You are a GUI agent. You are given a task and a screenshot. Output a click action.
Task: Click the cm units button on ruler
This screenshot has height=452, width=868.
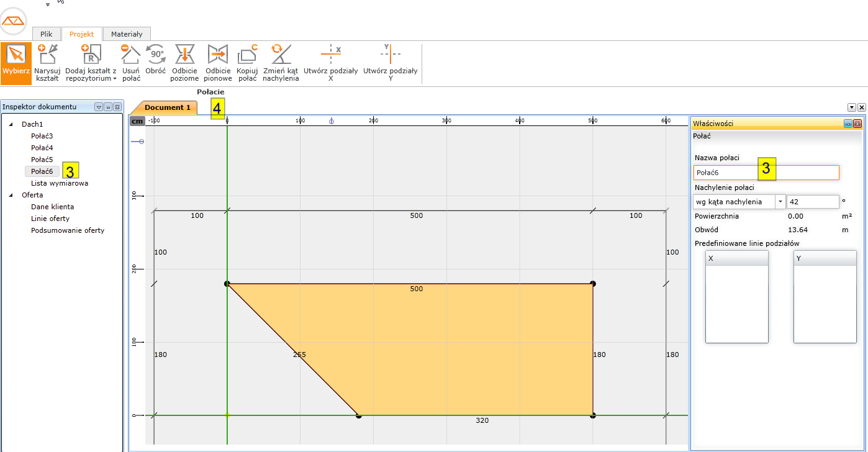pos(137,121)
